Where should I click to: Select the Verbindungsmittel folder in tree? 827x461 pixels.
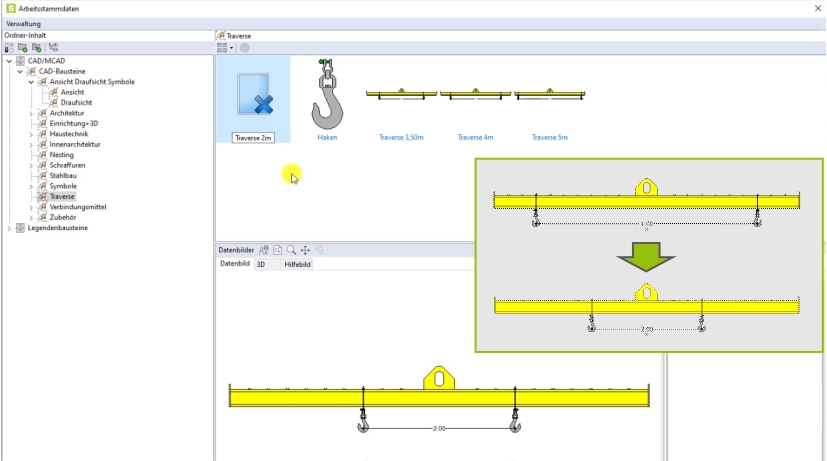point(77,207)
